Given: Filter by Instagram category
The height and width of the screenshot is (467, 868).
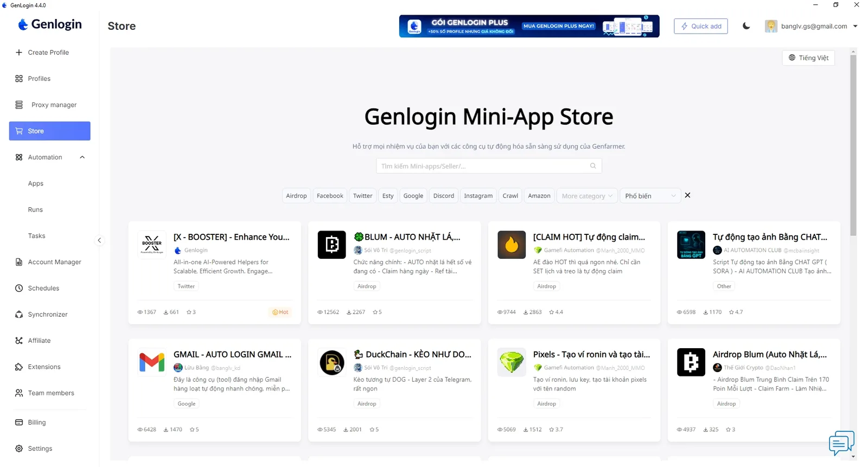Looking at the screenshot, I should click(x=478, y=196).
